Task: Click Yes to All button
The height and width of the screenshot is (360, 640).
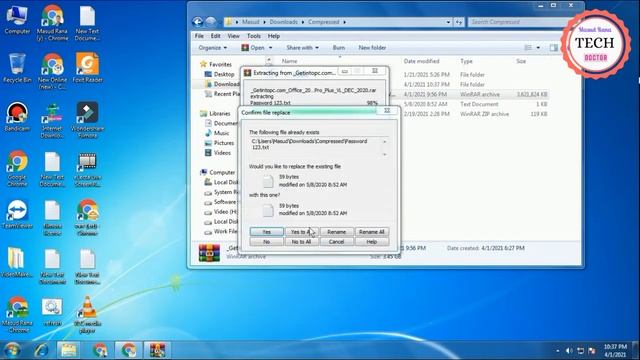Action: 301,231
